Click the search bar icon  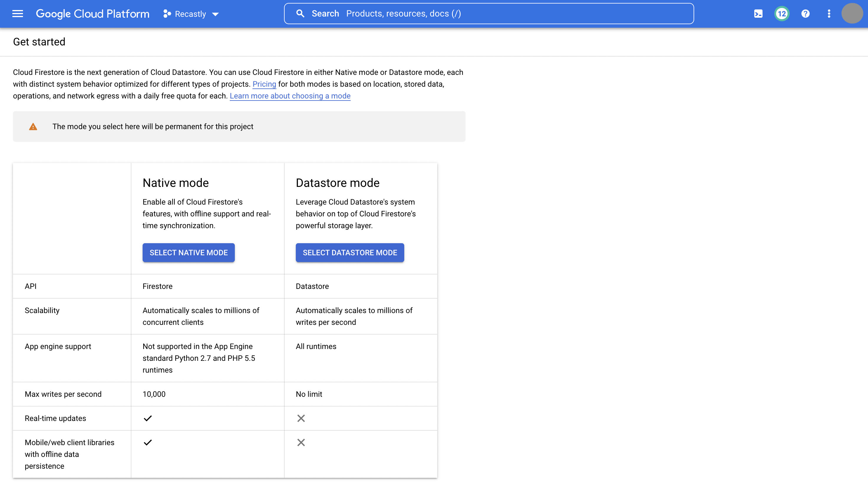click(301, 14)
